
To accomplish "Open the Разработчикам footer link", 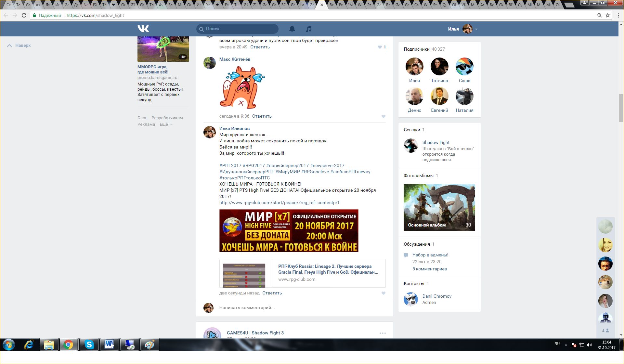I will 167,118.
